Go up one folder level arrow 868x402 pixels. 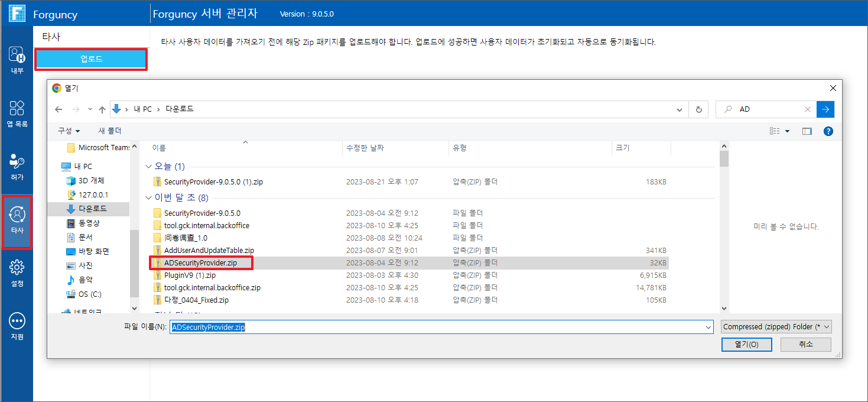pyautogui.click(x=102, y=109)
